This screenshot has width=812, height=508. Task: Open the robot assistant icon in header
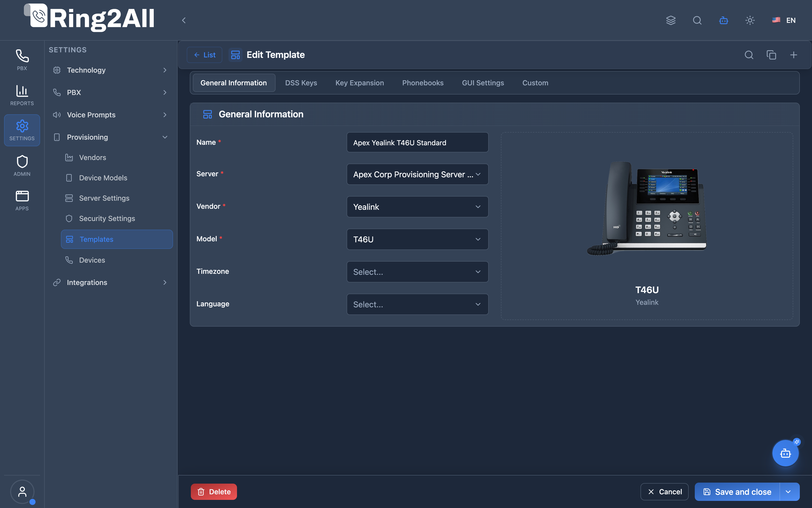[x=723, y=21]
